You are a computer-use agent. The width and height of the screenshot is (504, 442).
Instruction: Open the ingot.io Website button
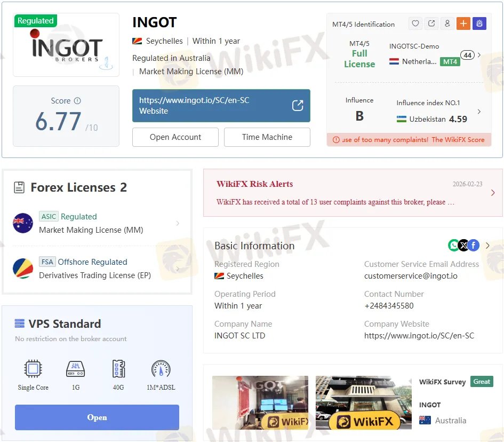221,106
